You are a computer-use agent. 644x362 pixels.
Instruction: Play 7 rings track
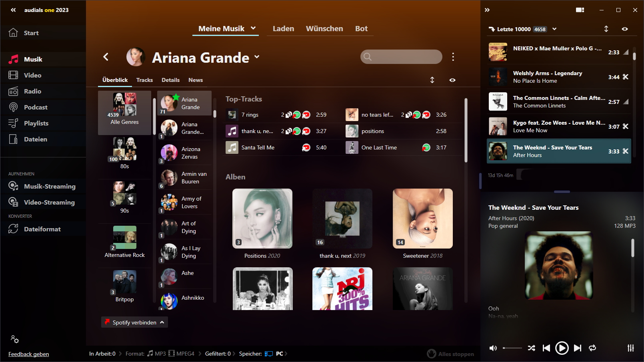point(250,115)
